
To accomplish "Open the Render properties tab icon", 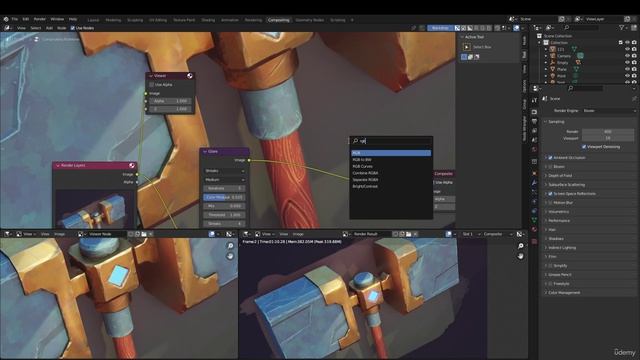I will pyautogui.click(x=534, y=111).
